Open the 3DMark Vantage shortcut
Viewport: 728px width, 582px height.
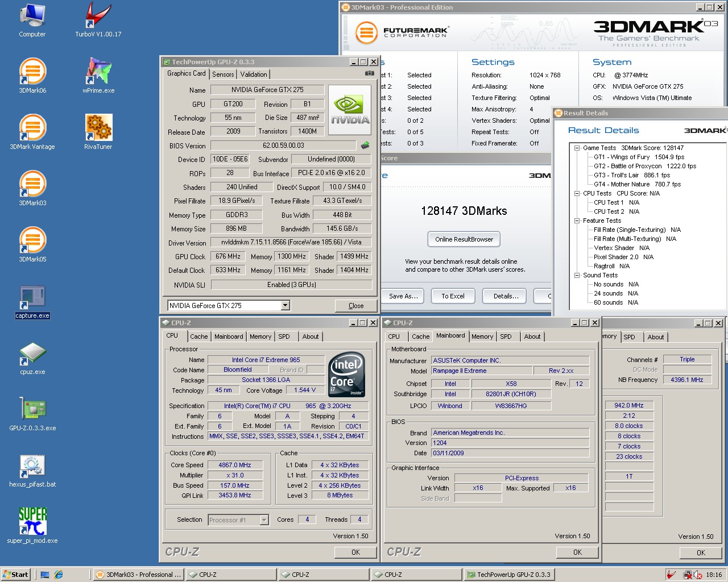tap(32, 132)
